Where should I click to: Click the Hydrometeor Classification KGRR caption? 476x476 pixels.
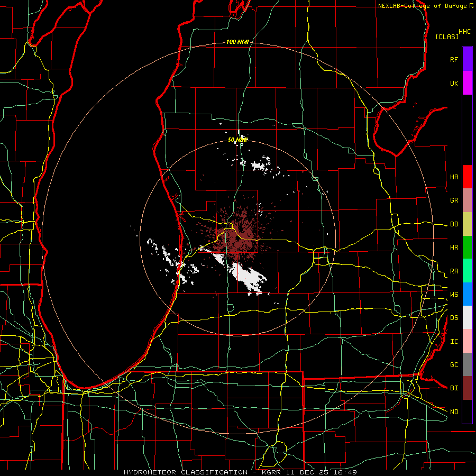[240, 472]
